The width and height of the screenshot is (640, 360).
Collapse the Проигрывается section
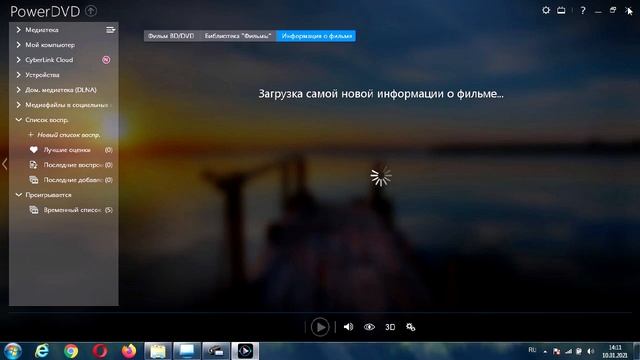pyautogui.click(x=18, y=195)
